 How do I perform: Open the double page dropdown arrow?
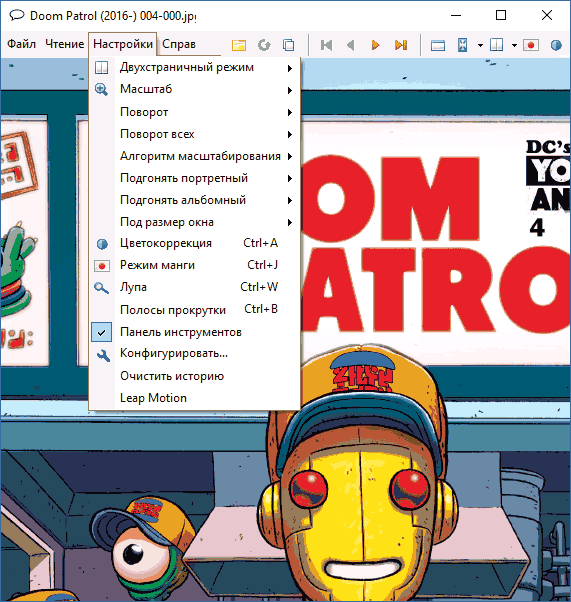(x=514, y=45)
